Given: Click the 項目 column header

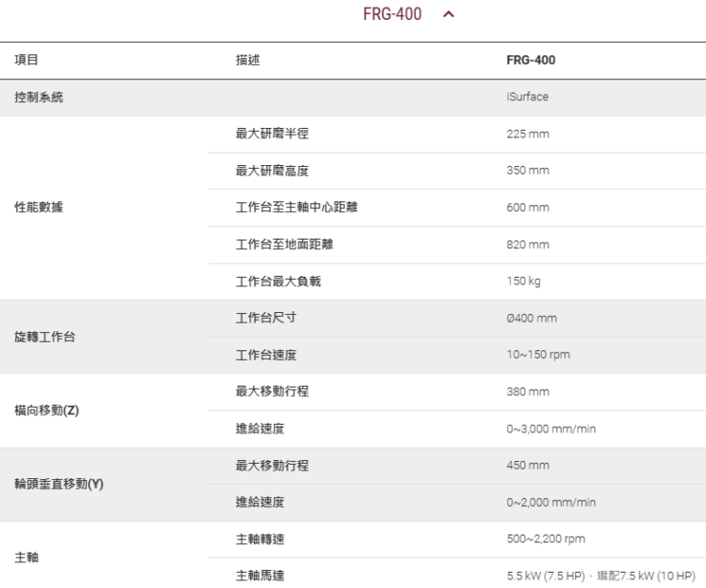Looking at the screenshot, I should point(26,60).
